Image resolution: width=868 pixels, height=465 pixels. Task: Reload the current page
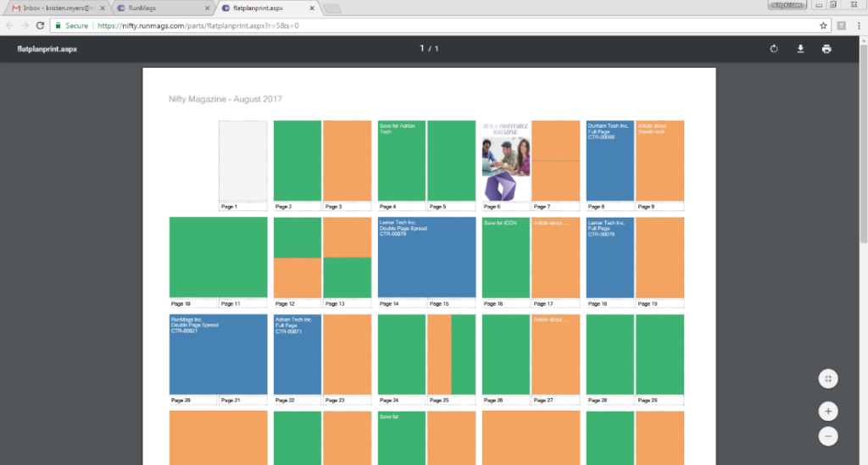(40, 25)
